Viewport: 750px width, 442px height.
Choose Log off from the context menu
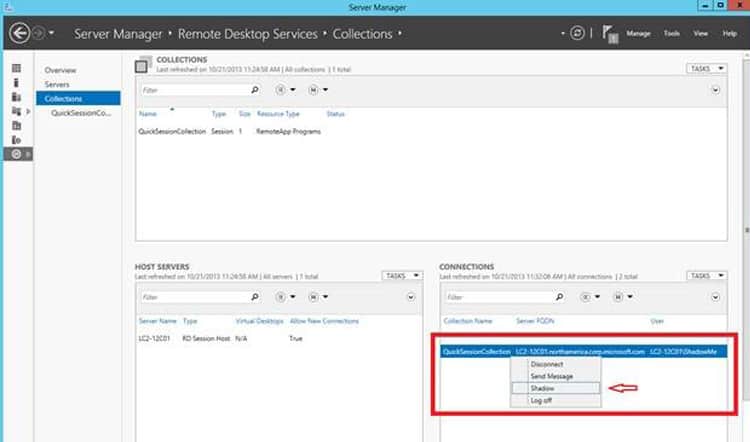coord(556,400)
